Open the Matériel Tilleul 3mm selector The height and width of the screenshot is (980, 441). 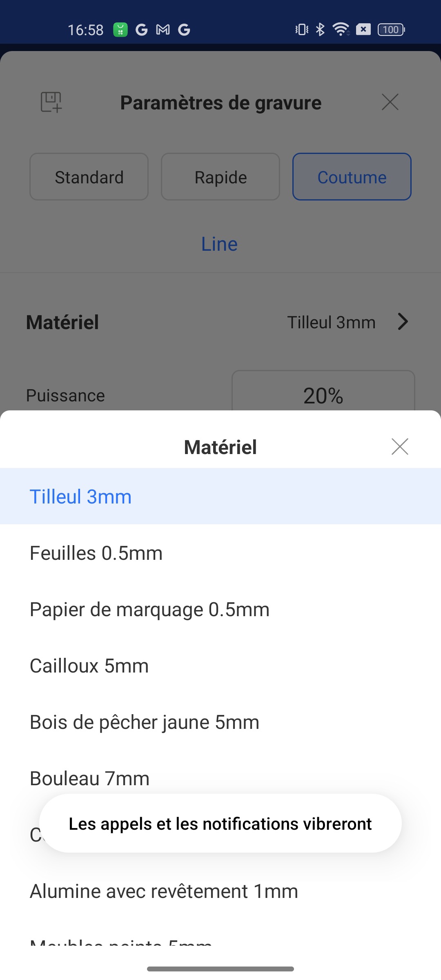click(331, 322)
